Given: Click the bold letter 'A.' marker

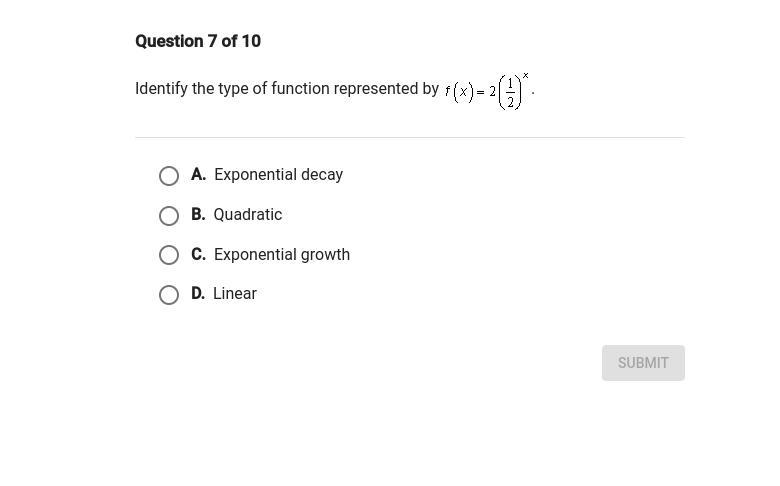Looking at the screenshot, I should coord(198,174).
